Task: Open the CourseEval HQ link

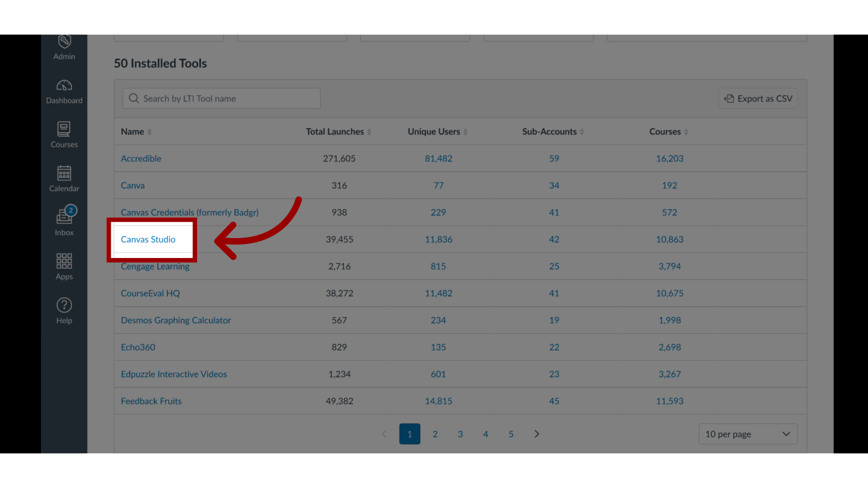Action: coord(150,293)
